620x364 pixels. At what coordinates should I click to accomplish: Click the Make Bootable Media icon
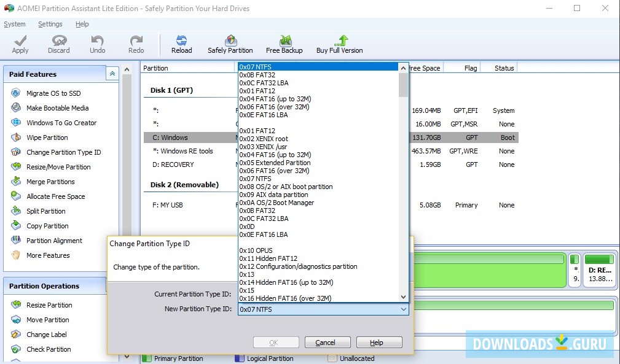click(x=16, y=108)
